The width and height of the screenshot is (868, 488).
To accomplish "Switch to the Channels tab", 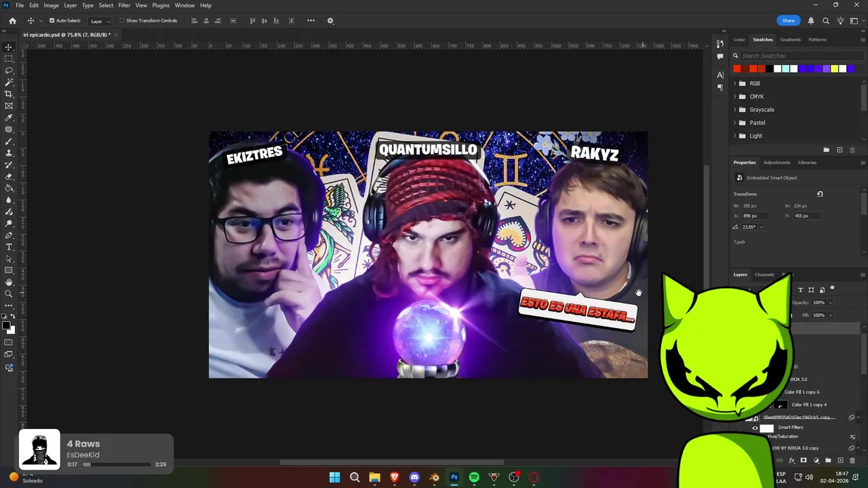I will point(764,274).
